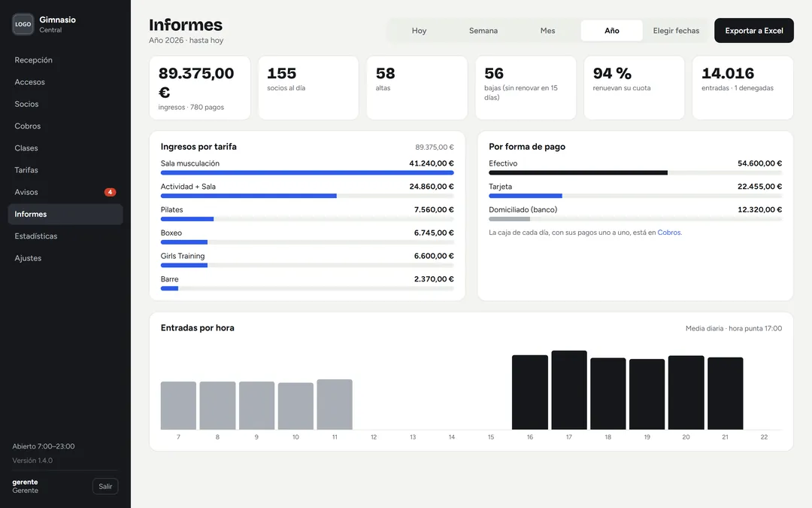
Task: Click the Salir logout button
Action: tap(105, 486)
